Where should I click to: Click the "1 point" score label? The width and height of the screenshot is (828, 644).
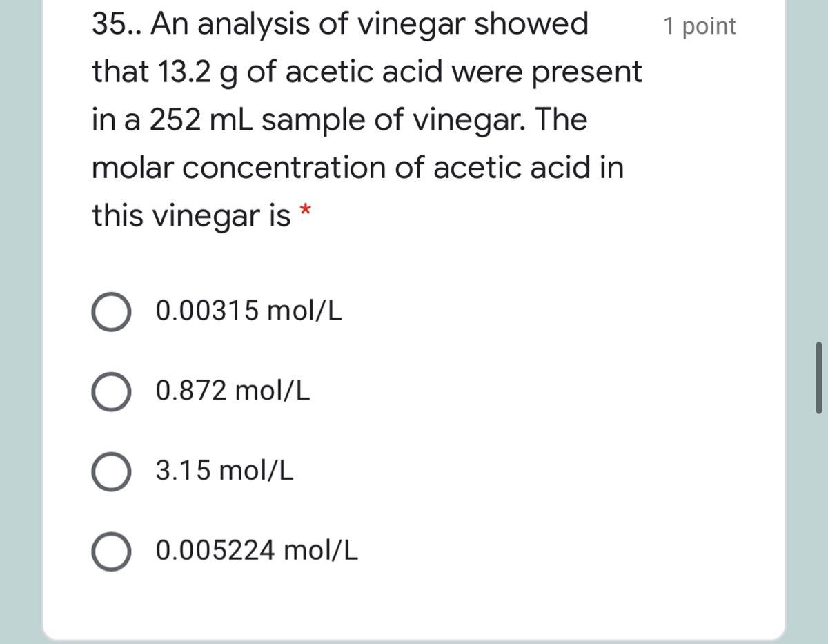click(700, 26)
